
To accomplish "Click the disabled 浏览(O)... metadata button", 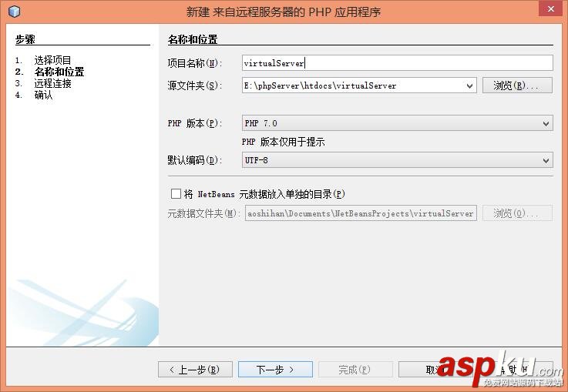I will pyautogui.click(x=517, y=213).
